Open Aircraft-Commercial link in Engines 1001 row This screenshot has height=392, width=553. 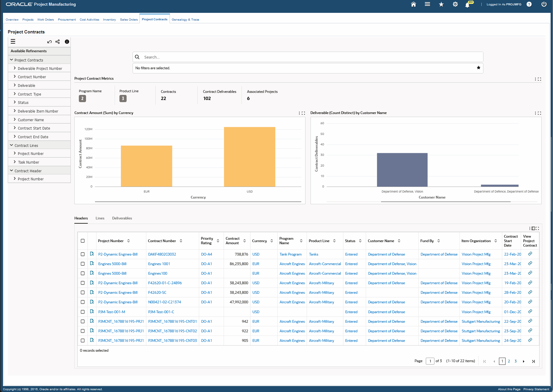point(325,264)
